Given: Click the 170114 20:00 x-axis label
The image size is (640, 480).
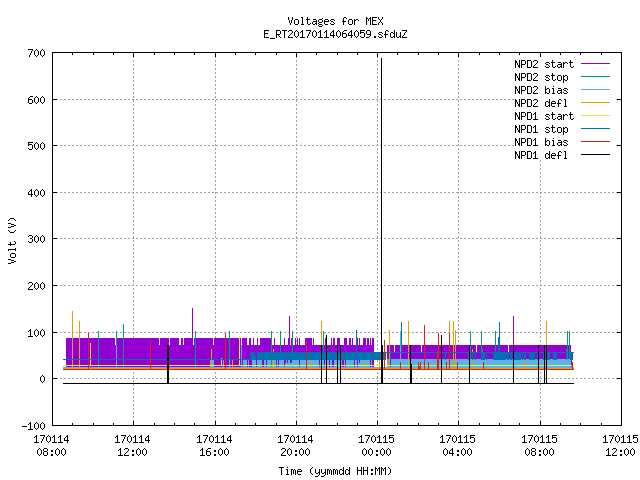Looking at the screenshot, I should click(295, 446).
